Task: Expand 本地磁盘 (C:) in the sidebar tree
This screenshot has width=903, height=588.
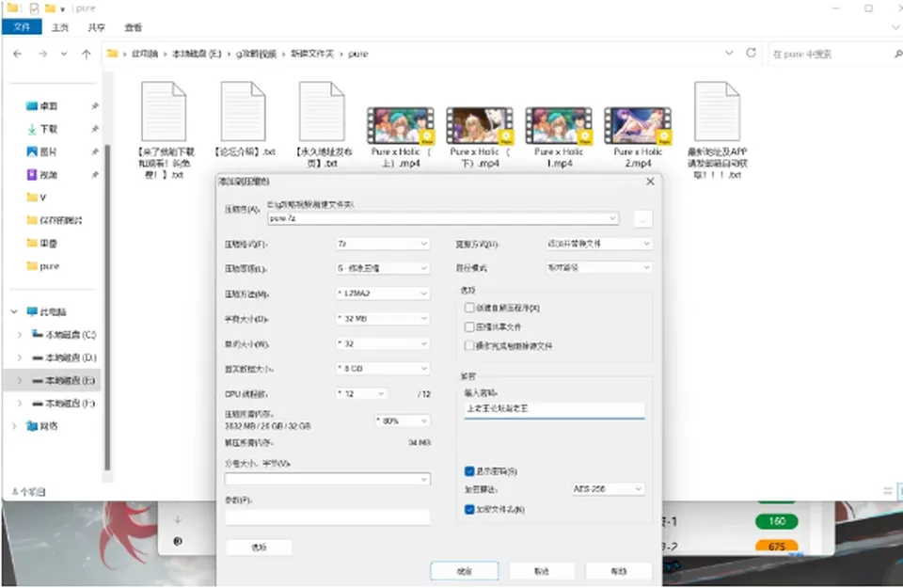Action: 20,335
